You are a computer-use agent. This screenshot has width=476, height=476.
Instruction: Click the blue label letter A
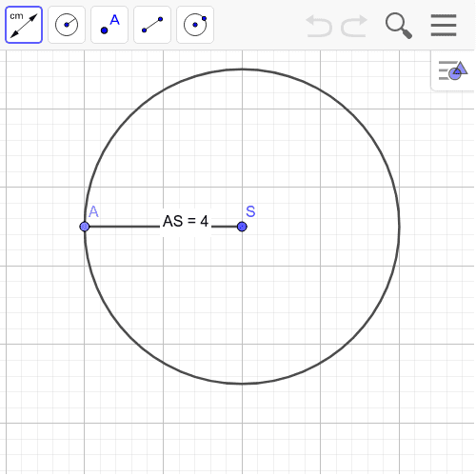pyautogui.click(x=93, y=211)
